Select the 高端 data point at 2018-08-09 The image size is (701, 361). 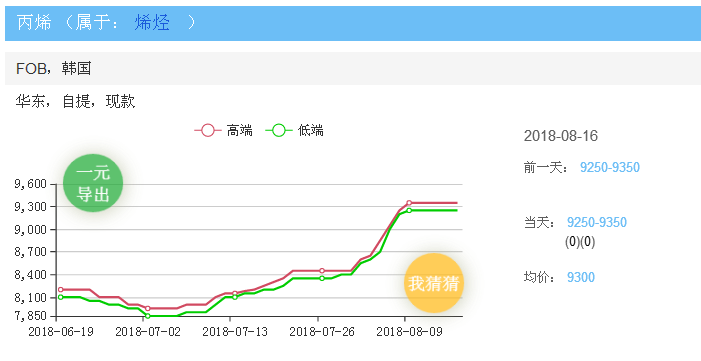tap(409, 203)
